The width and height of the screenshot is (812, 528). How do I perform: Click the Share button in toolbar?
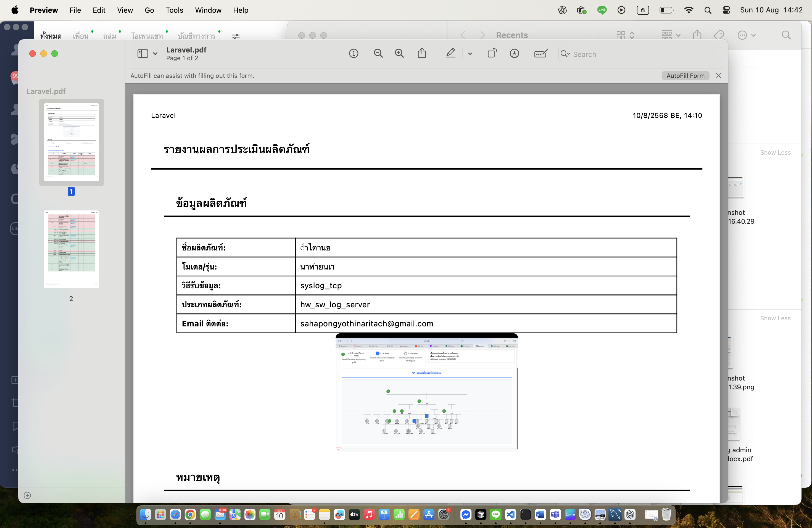(422, 54)
